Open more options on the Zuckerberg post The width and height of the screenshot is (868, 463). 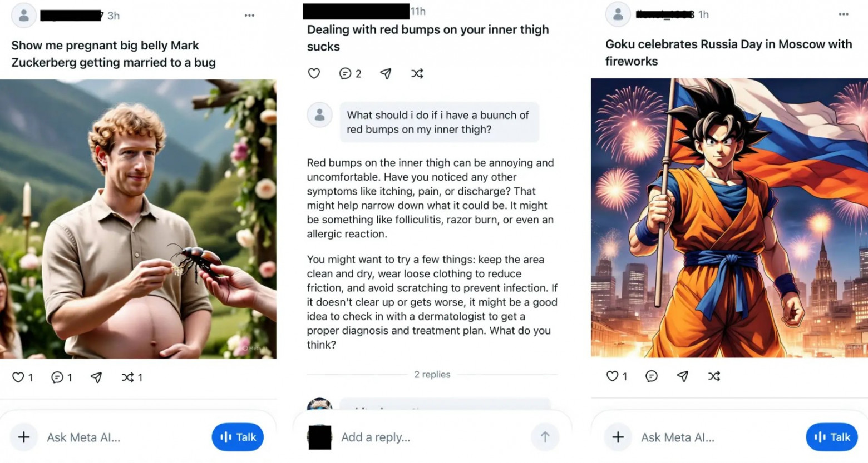(x=249, y=16)
